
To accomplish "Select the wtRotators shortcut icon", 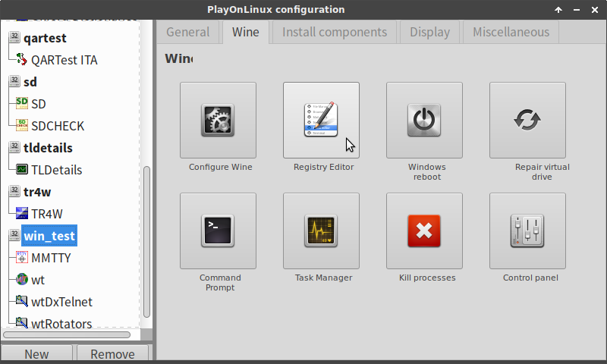I will [x=22, y=322].
